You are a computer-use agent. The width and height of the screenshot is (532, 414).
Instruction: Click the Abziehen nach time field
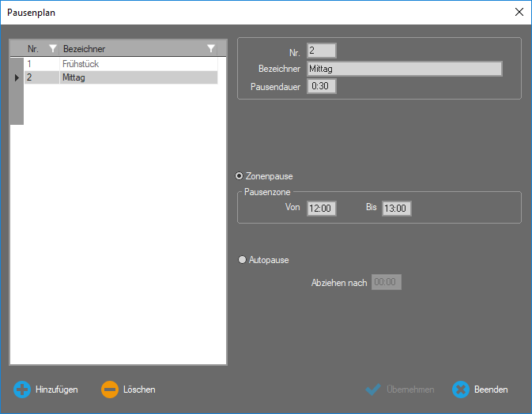[387, 282]
